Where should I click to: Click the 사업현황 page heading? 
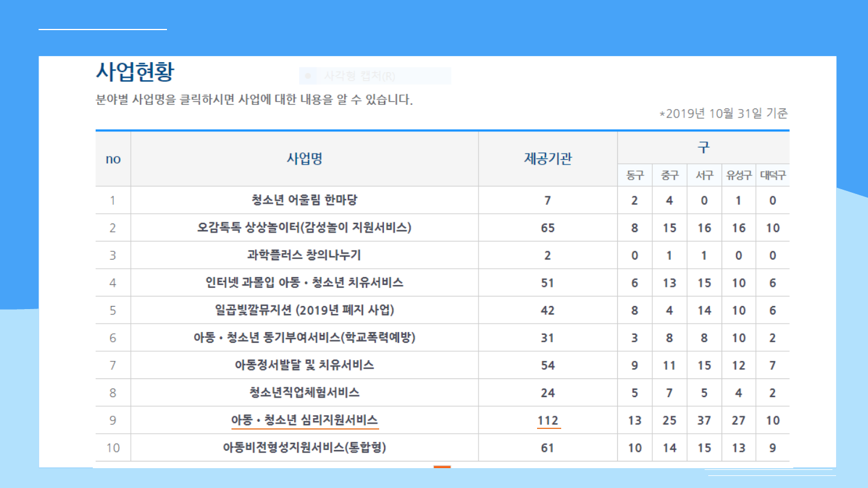pyautogui.click(x=135, y=72)
